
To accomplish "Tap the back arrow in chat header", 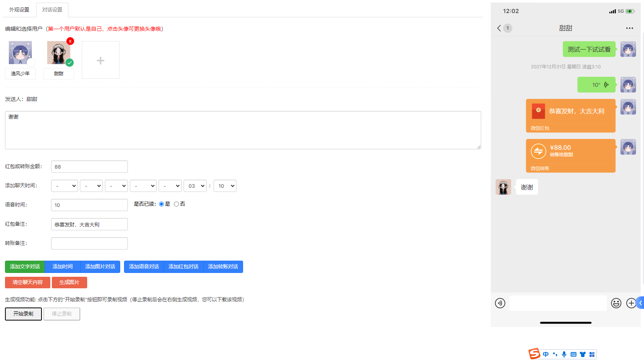I will coord(499,28).
